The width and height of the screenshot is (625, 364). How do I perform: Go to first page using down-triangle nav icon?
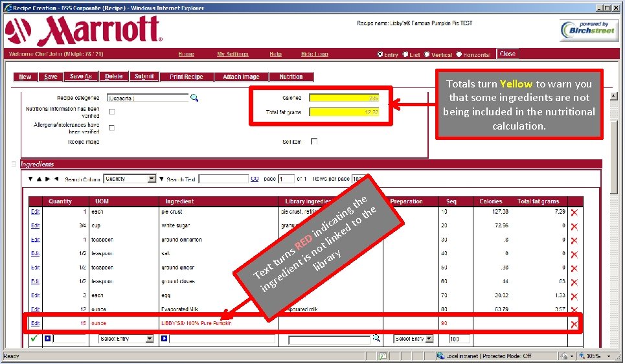pyautogui.click(x=30, y=179)
